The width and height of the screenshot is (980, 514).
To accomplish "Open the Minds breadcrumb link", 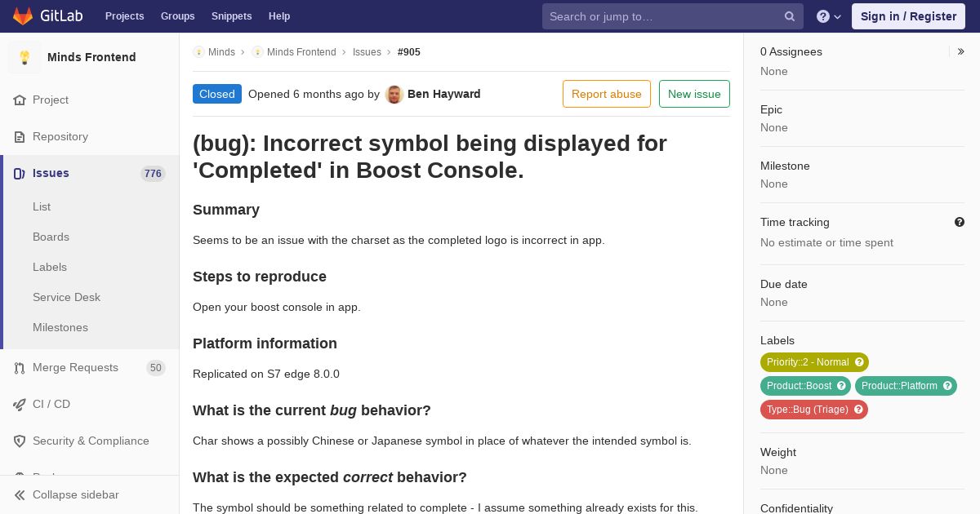I will tap(221, 52).
